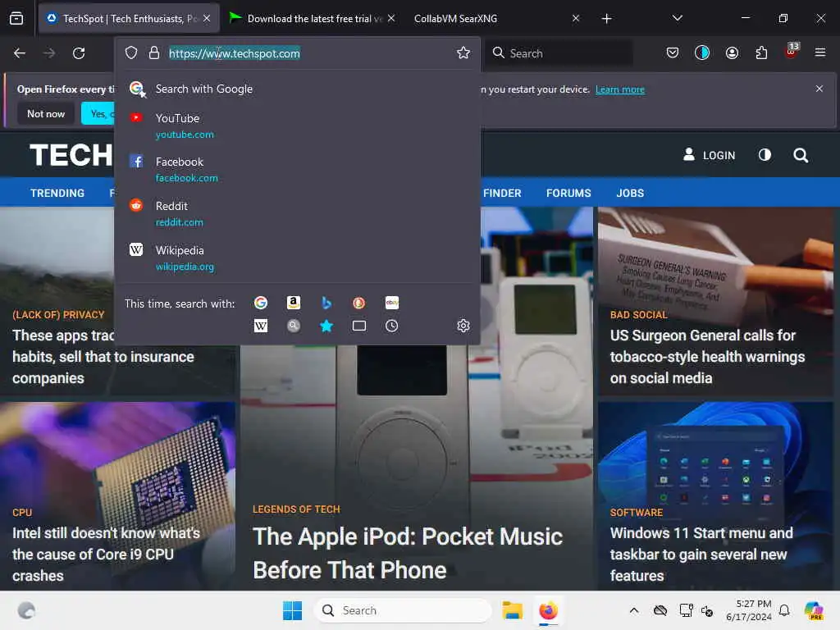840x630 pixels.
Task: Open Copilot preview icon in taskbar
Action: click(814, 610)
